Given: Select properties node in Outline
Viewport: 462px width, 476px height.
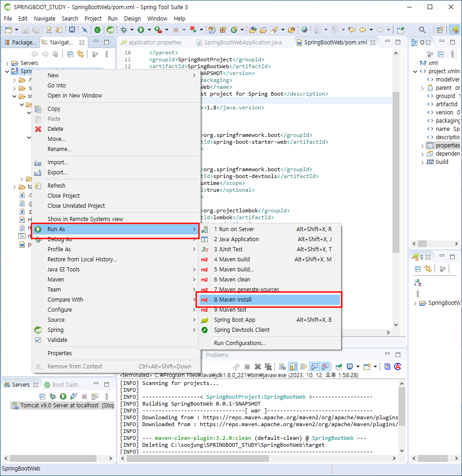Looking at the screenshot, I should pos(444,146).
